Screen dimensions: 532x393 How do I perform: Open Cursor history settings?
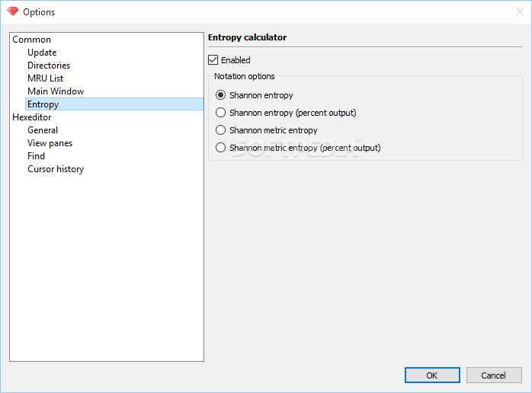(56, 169)
